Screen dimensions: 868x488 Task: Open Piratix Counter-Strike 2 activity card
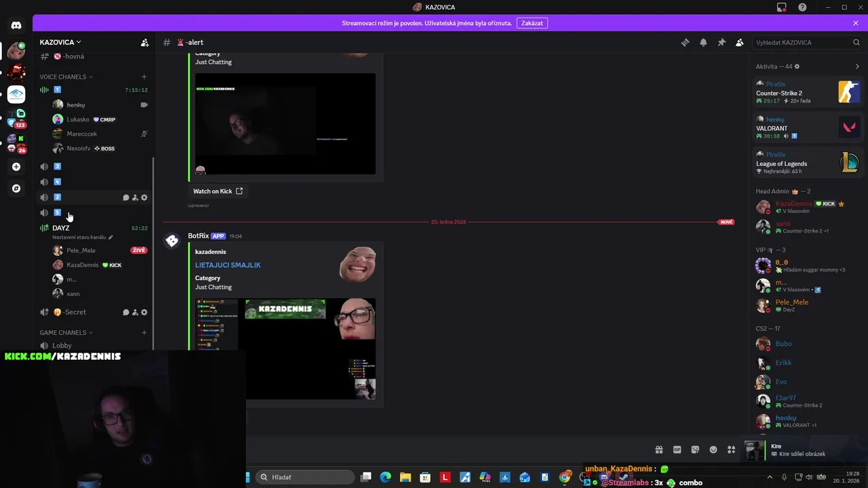808,92
